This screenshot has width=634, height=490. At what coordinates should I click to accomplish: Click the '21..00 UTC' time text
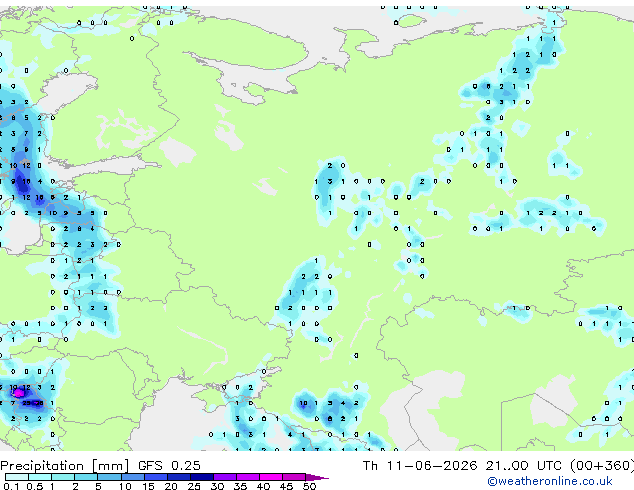[524, 466]
